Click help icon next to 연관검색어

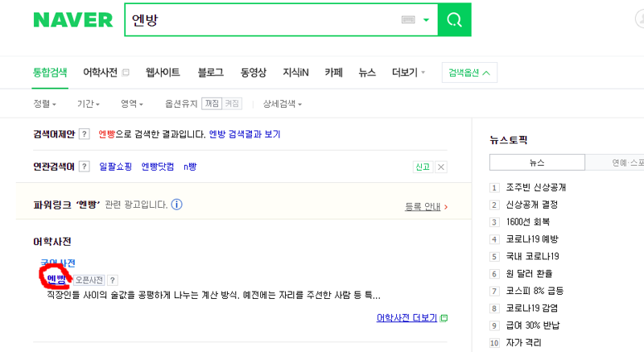coord(85,167)
